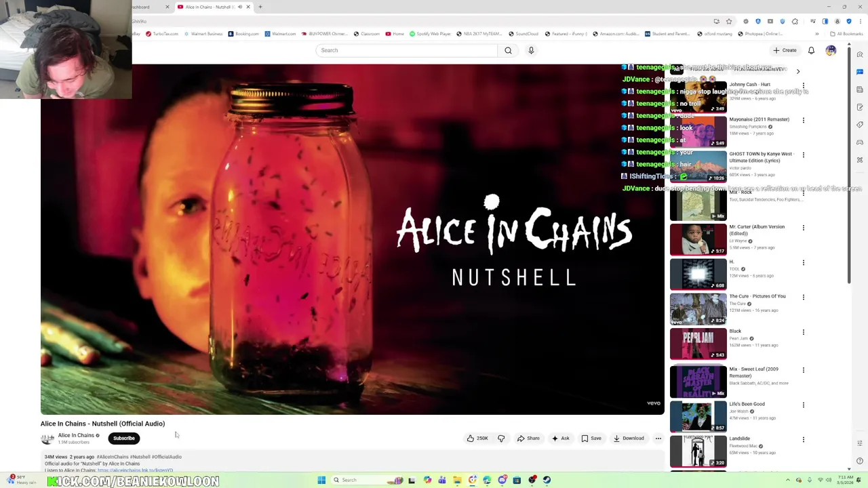Dislike the Nutshell video

[501, 439]
